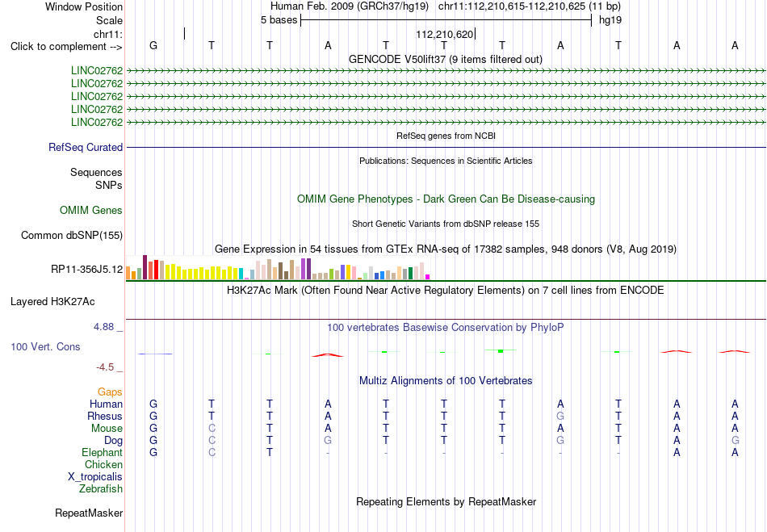Click the 4.88 PhyloP upper scale value
767x532 pixels.
(x=103, y=327)
